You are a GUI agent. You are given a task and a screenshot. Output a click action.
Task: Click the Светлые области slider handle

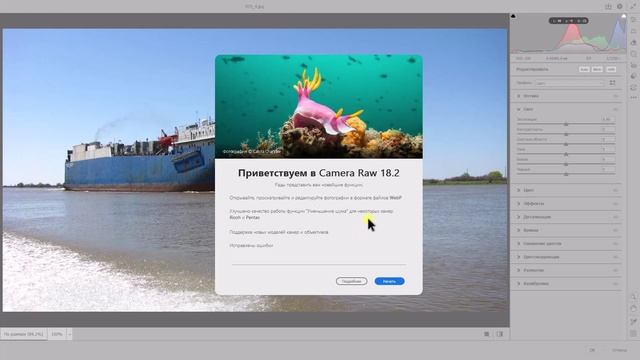pos(566,144)
